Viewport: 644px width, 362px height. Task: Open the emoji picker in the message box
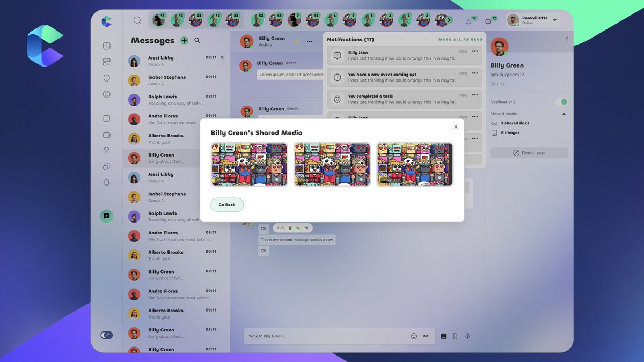(x=414, y=336)
